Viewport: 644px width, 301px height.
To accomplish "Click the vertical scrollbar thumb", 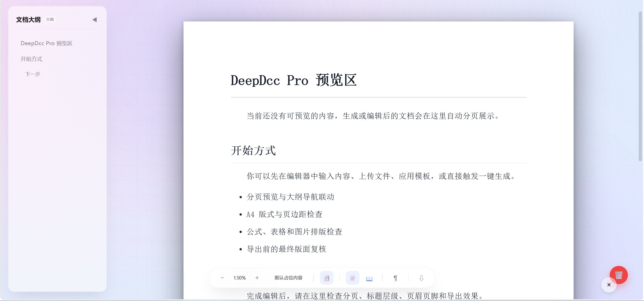I will tap(640, 86).
